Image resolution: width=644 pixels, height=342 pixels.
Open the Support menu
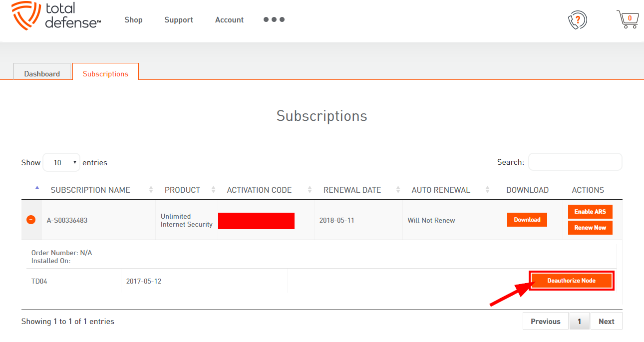[179, 20]
